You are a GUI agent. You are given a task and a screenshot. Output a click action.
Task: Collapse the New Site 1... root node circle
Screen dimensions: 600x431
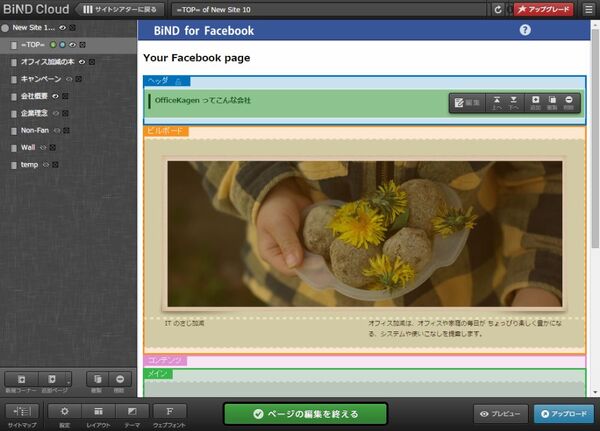[5, 28]
